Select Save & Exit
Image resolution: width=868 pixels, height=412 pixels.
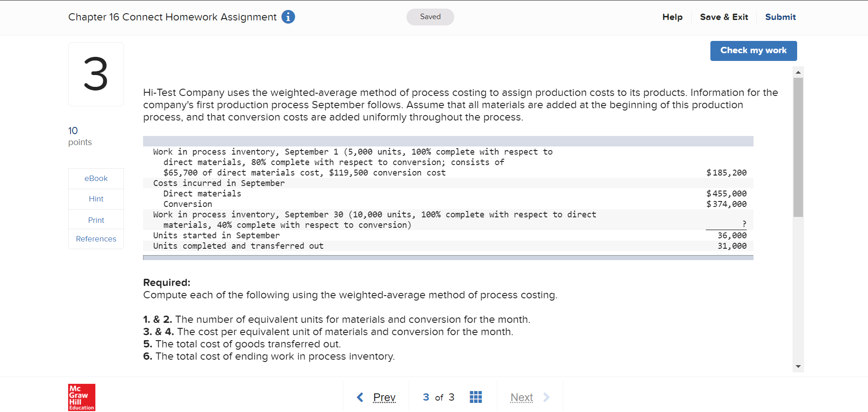(724, 17)
